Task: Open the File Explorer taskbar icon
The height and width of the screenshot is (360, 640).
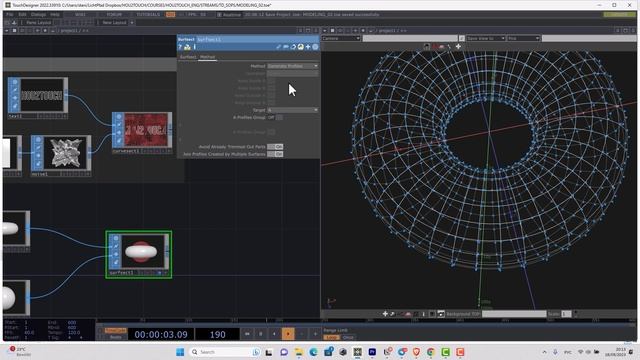Action: pos(298,352)
